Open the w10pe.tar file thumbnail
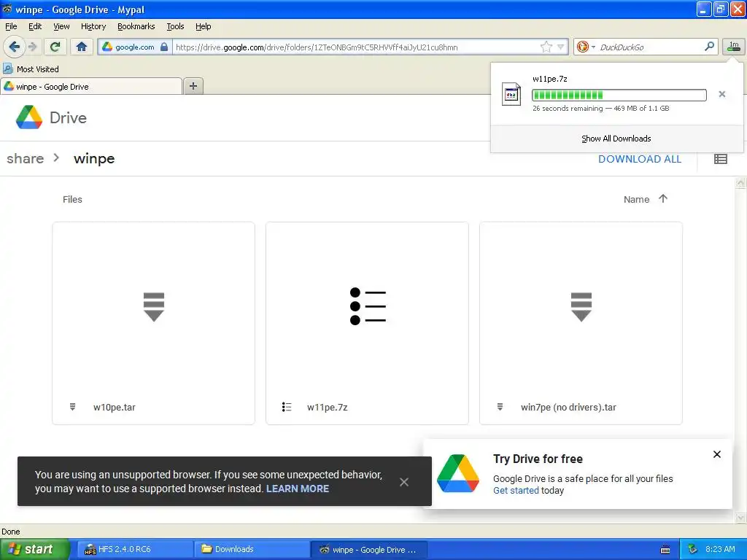747x560 pixels. click(x=153, y=307)
